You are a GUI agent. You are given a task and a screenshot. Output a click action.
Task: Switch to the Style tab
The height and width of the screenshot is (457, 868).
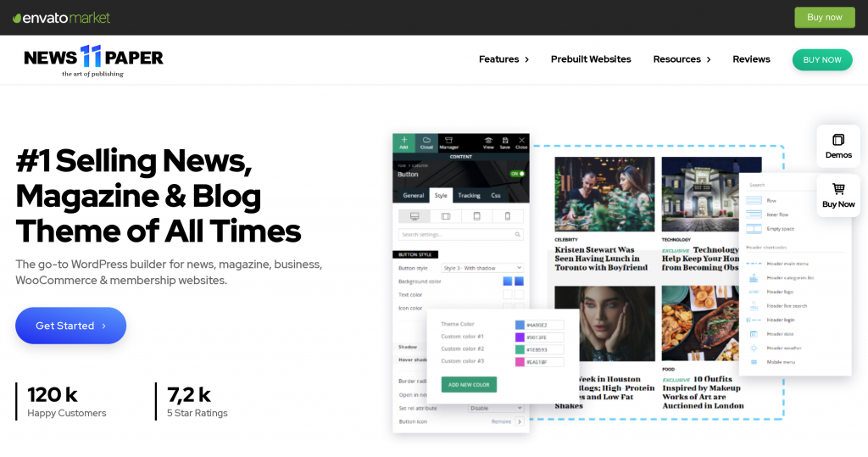coord(441,196)
